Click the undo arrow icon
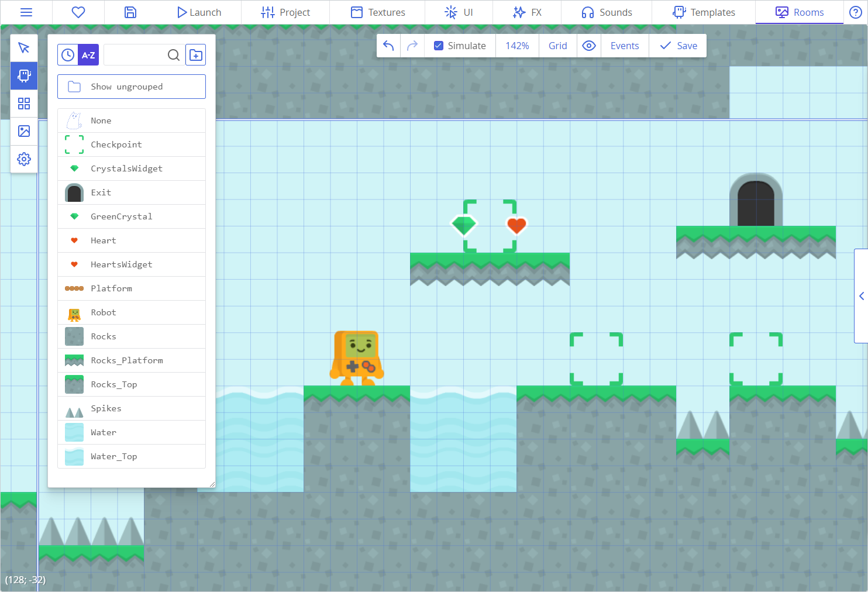Image resolution: width=868 pixels, height=592 pixels. click(388, 46)
